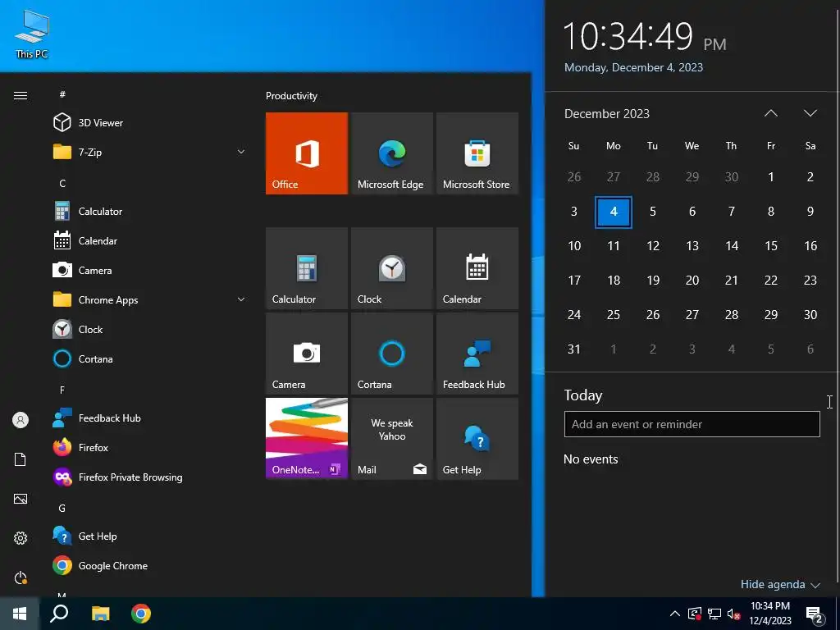Open the Cortana tile
Screen dimensions: 840x630
pyautogui.click(x=391, y=354)
